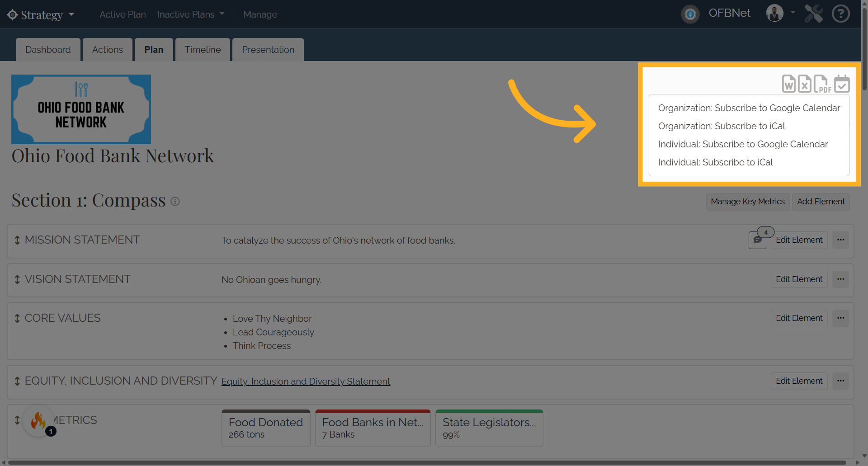The width and height of the screenshot is (868, 466).
Task: Click the OFBNet organization name
Action: tap(729, 13)
